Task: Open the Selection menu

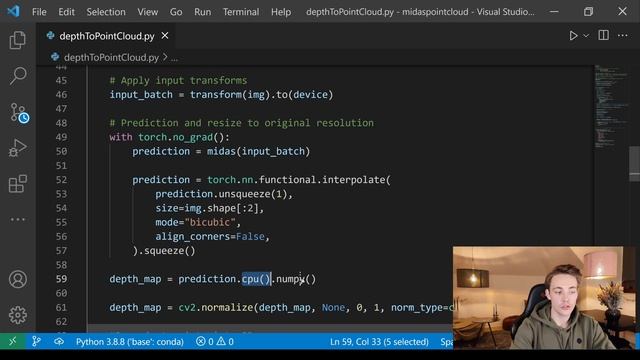Action: [106, 12]
